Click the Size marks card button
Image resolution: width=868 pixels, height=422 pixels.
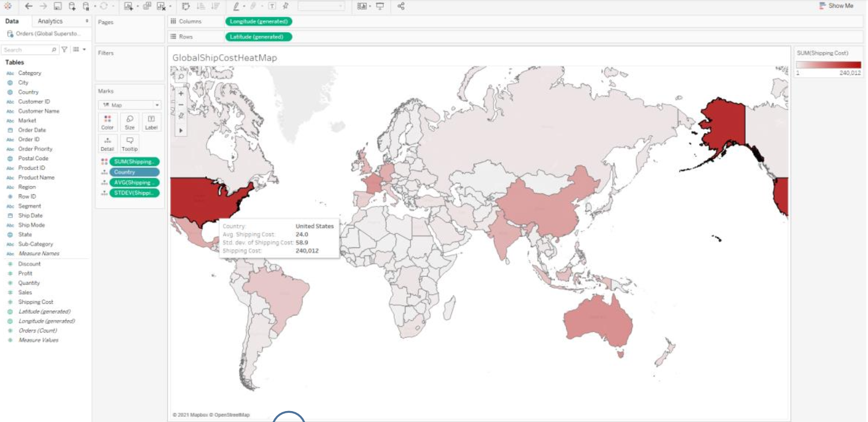tap(130, 122)
